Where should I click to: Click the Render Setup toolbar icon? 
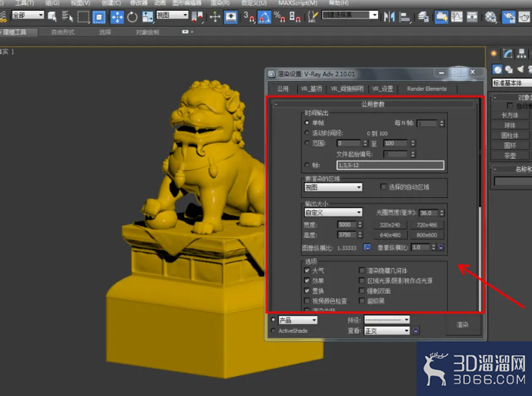tap(509, 16)
